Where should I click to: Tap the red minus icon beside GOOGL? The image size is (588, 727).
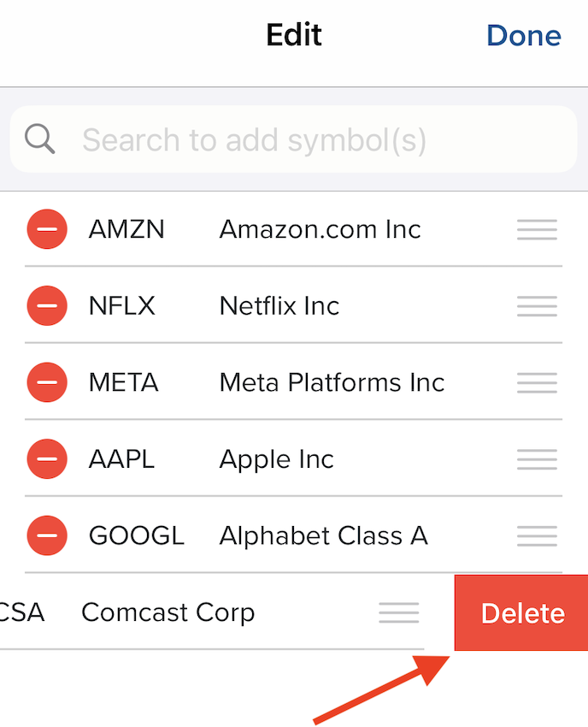(x=47, y=535)
